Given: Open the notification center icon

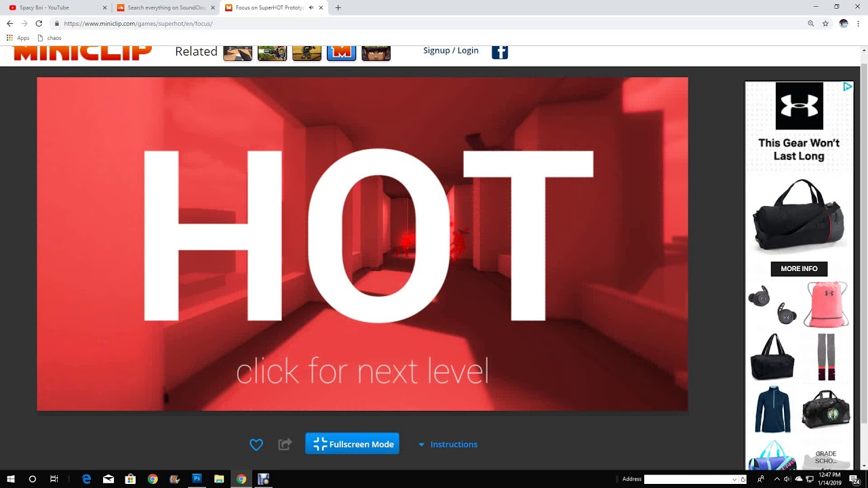Looking at the screenshot, I should (x=854, y=479).
